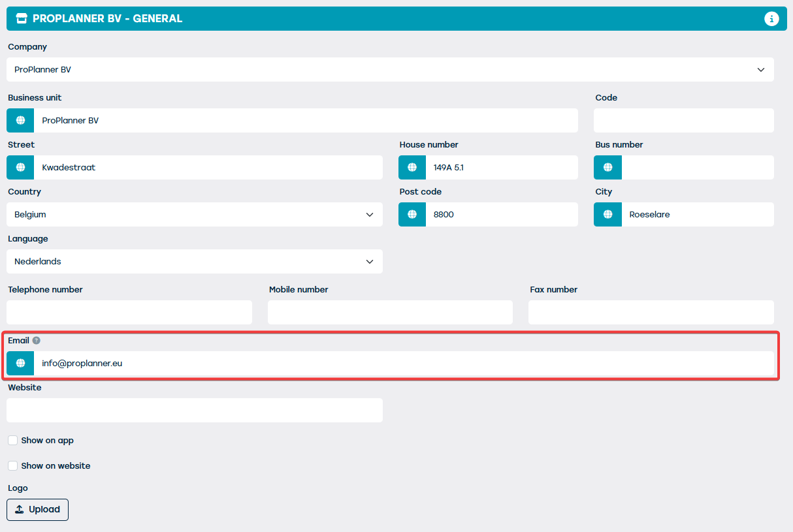Screen dimensions: 793x532
Task: Click the City field containing Roeselare
Action: 698,215
